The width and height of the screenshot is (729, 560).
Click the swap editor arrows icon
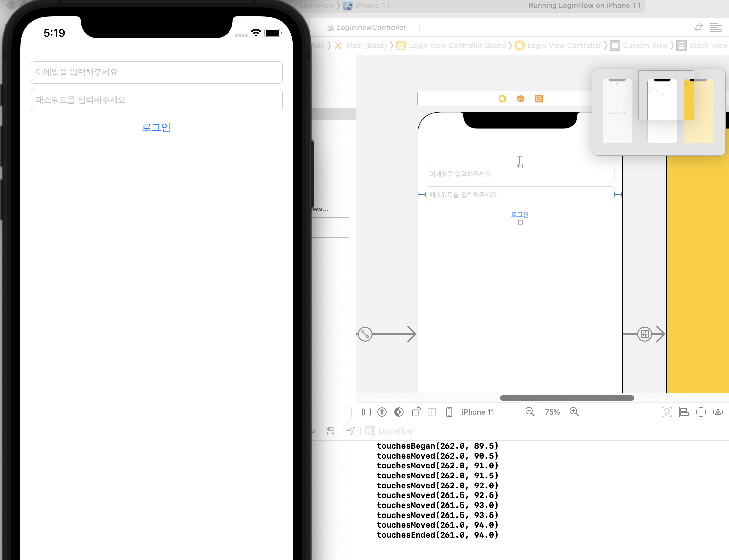699,28
